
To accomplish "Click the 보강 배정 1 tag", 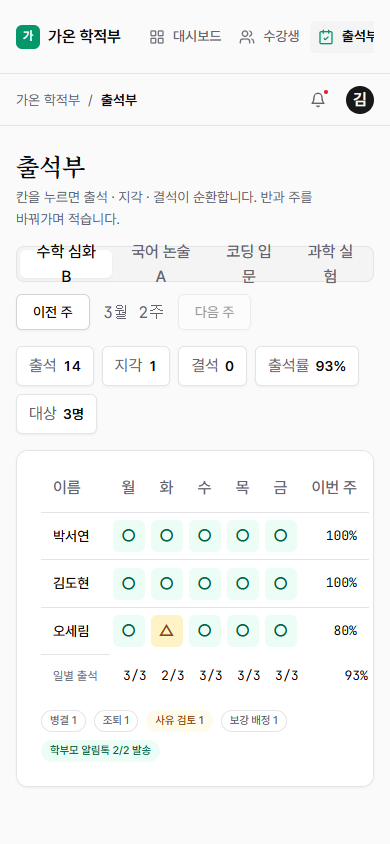I will (x=254, y=721).
